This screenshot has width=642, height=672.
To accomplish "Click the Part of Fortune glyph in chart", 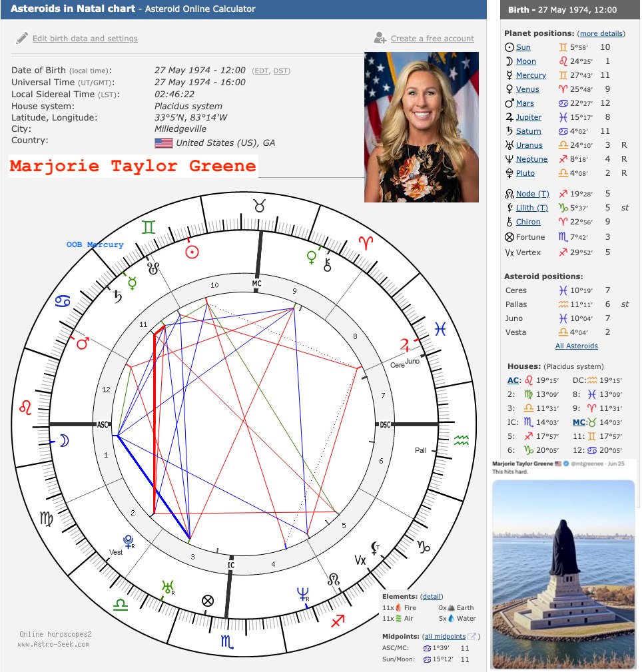I will [208, 601].
